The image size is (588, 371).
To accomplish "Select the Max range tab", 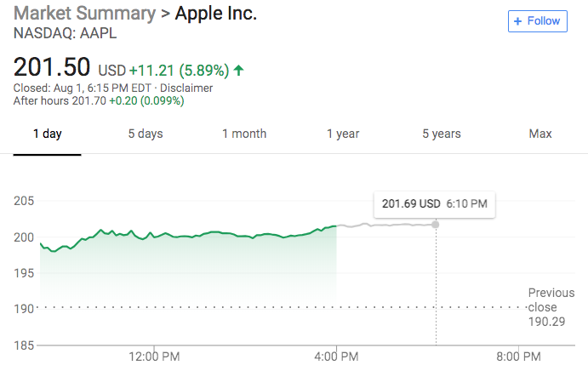I will click(540, 134).
